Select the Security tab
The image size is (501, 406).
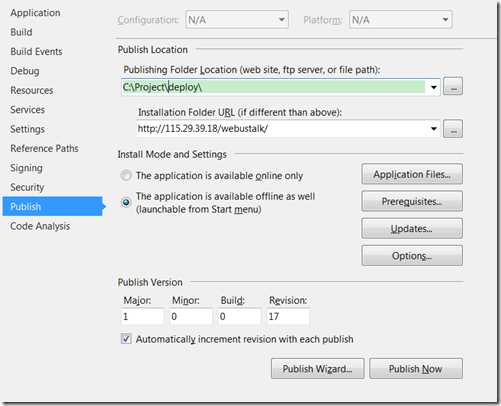tap(27, 187)
